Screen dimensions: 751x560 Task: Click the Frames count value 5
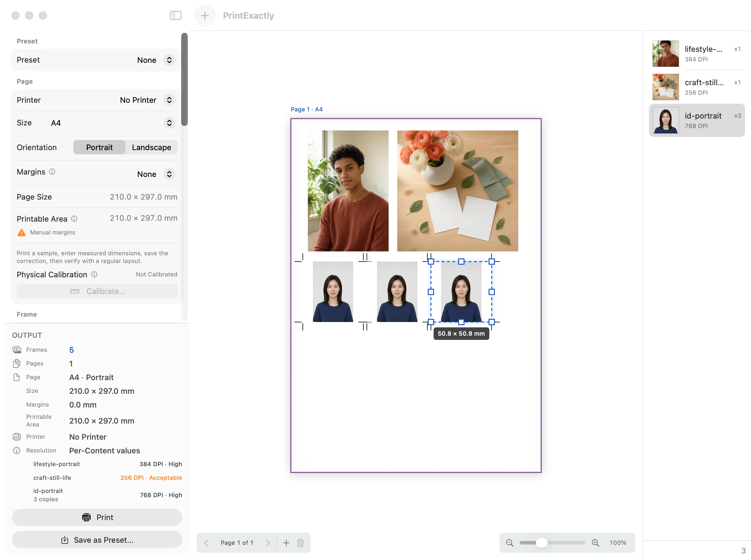(x=72, y=350)
